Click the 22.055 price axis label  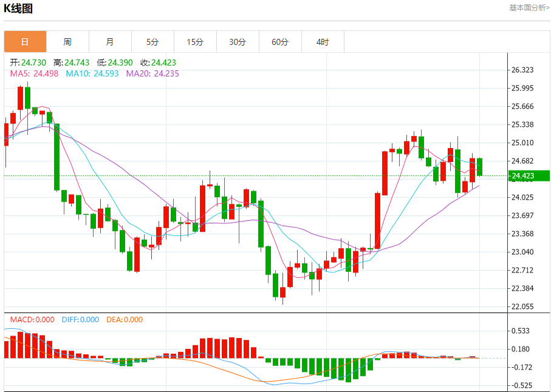point(523,306)
